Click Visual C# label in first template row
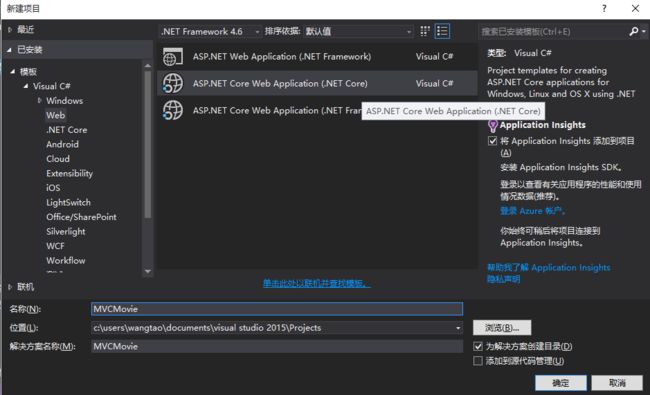Image resolution: width=650 pixels, height=395 pixels. point(434,56)
